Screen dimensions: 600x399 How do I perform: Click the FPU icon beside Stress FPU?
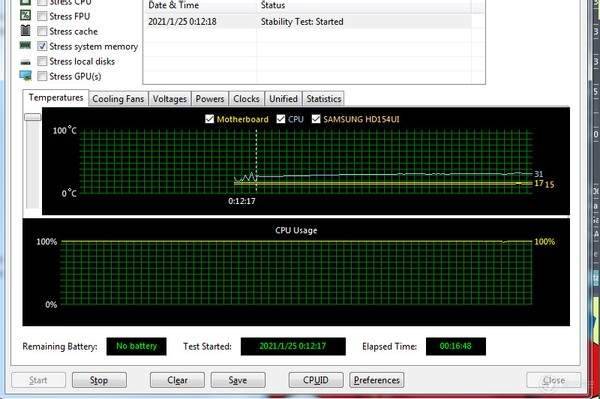coord(25,15)
